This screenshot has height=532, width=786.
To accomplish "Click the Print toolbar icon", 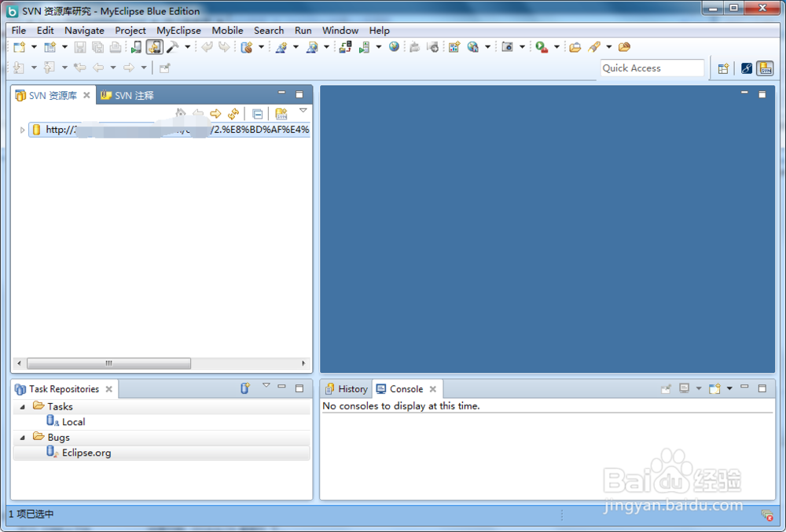I will [116, 47].
